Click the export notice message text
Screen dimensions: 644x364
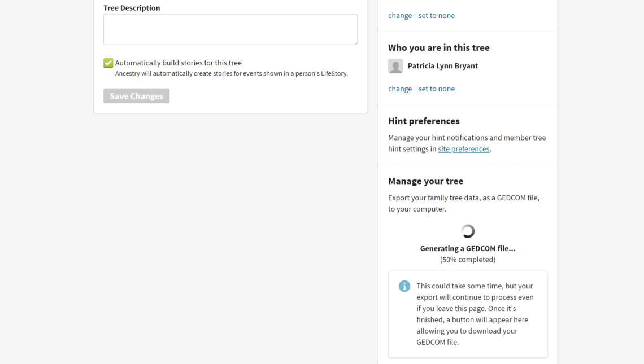475,314
